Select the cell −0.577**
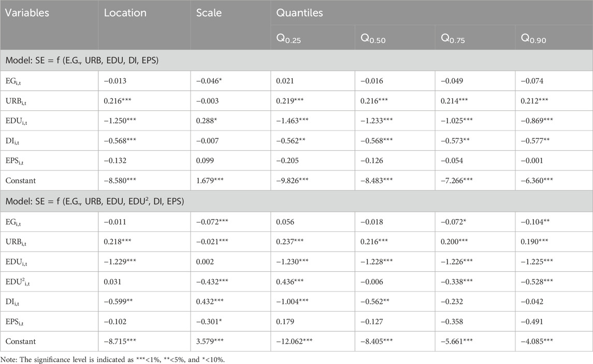The height and width of the screenshot is (364, 593). [x=536, y=141]
